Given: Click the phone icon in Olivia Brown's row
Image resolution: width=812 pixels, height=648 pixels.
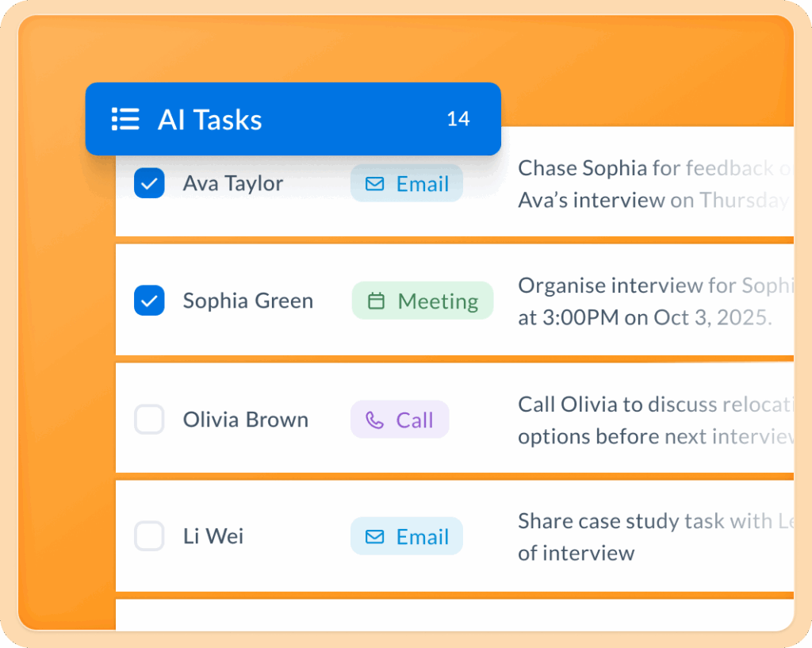Looking at the screenshot, I should [x=374, y=420].
